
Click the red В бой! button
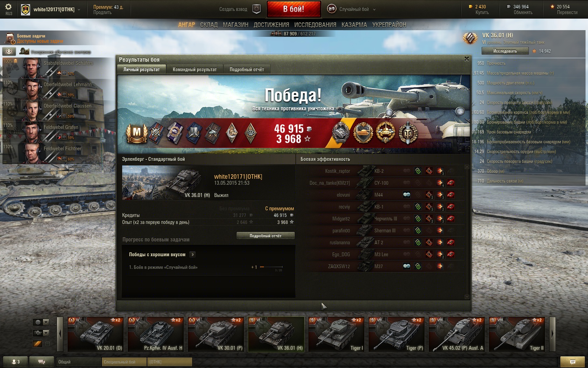pyautogui.click(x=294, y=9)
